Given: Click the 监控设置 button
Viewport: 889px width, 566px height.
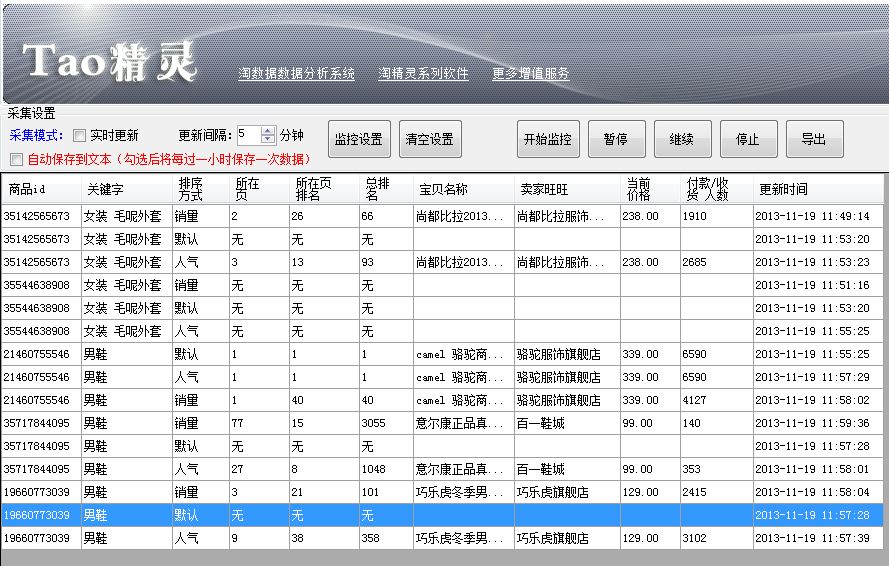Looking at the screenshot, I should 359,140.
